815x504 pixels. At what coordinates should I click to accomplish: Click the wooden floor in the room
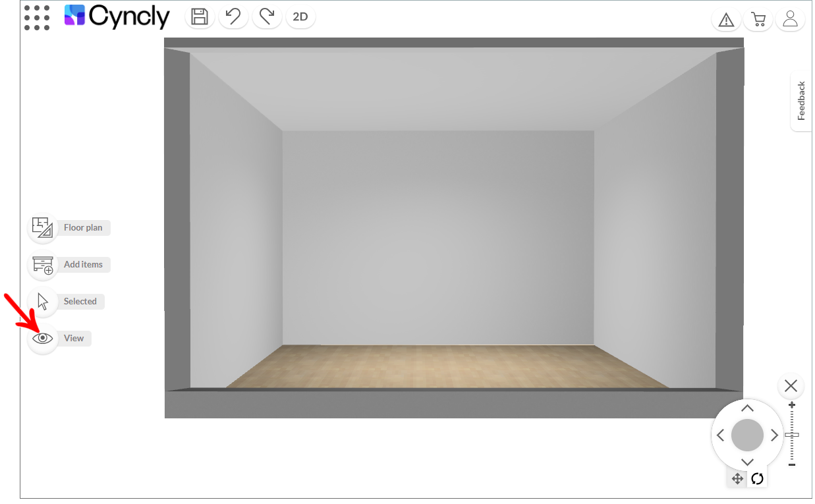[x=447, y=366]
